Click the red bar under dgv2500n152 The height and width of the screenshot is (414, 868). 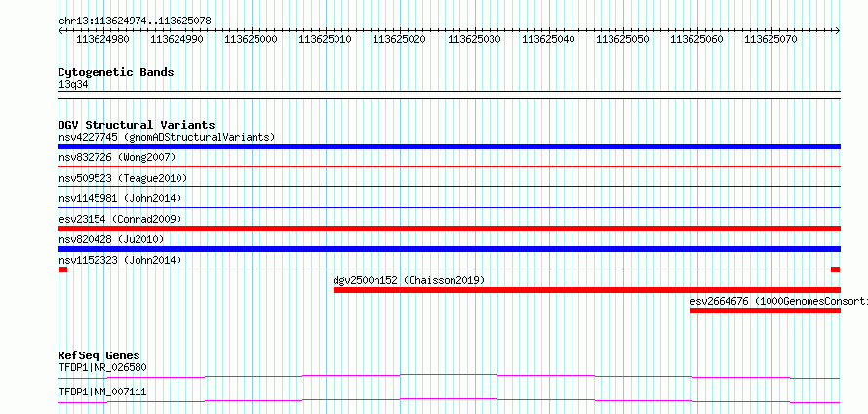coord(587,290)
